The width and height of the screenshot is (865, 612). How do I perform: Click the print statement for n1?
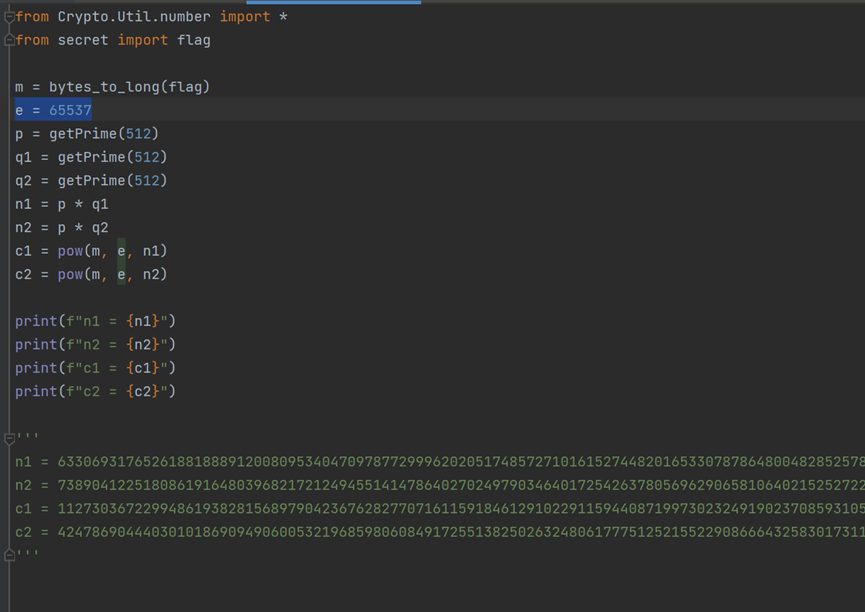point(95,321)
